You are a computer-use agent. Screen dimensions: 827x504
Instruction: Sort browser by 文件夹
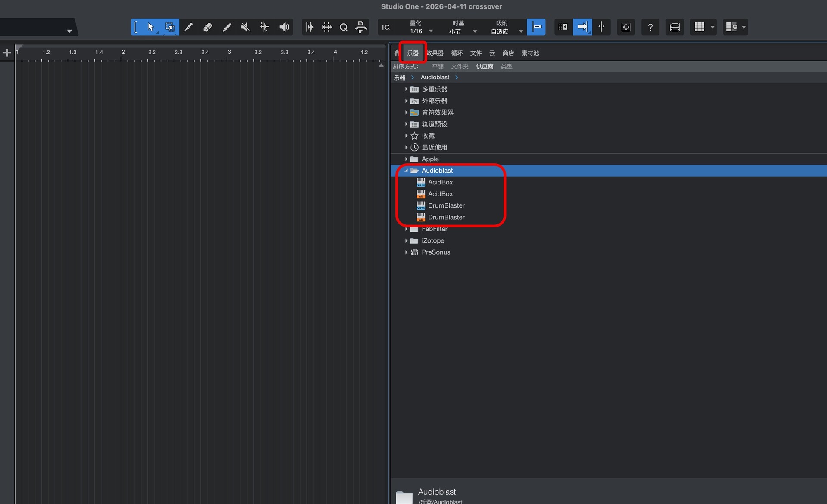pyautogui.click(x=460, y=66)
